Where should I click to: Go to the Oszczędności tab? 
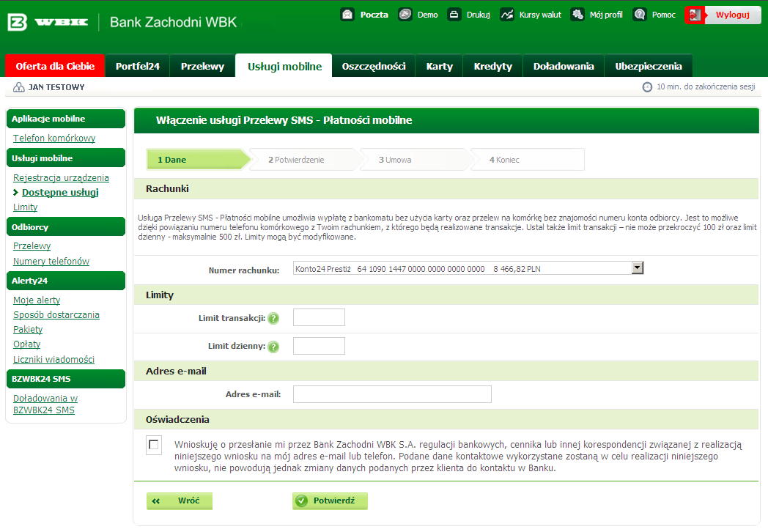374,66
